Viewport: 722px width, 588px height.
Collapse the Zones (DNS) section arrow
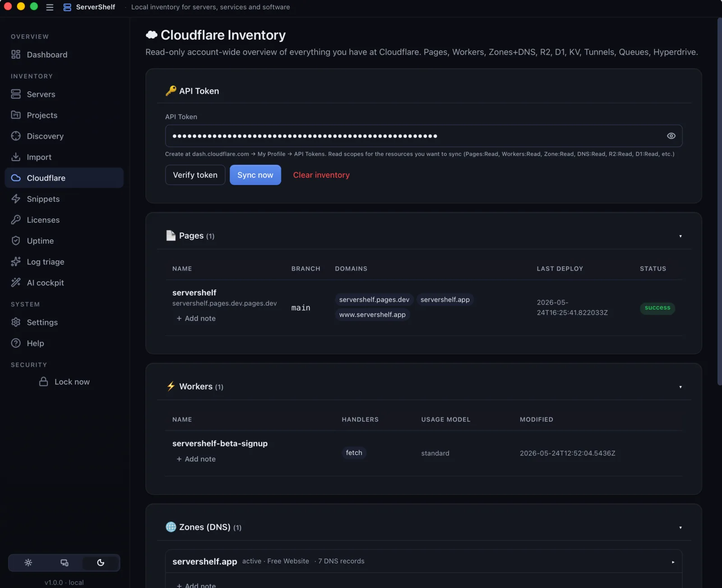click(x=680, y=528)
